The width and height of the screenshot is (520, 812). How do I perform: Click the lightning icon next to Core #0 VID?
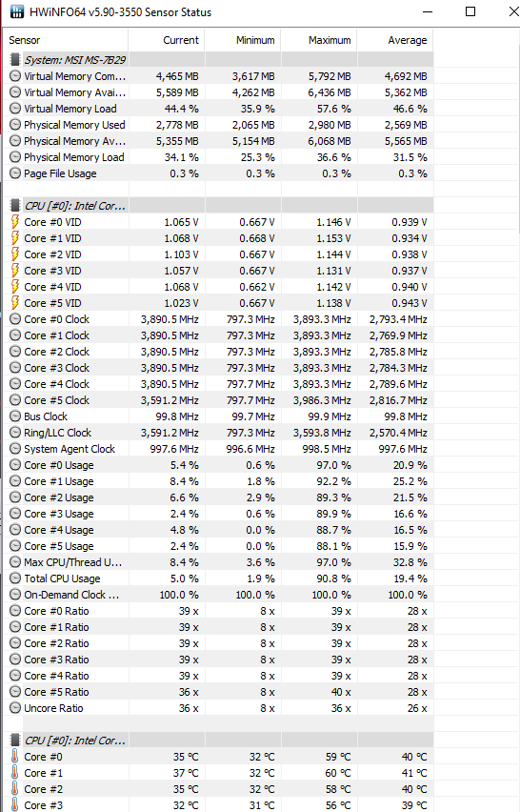pos(15,222)
